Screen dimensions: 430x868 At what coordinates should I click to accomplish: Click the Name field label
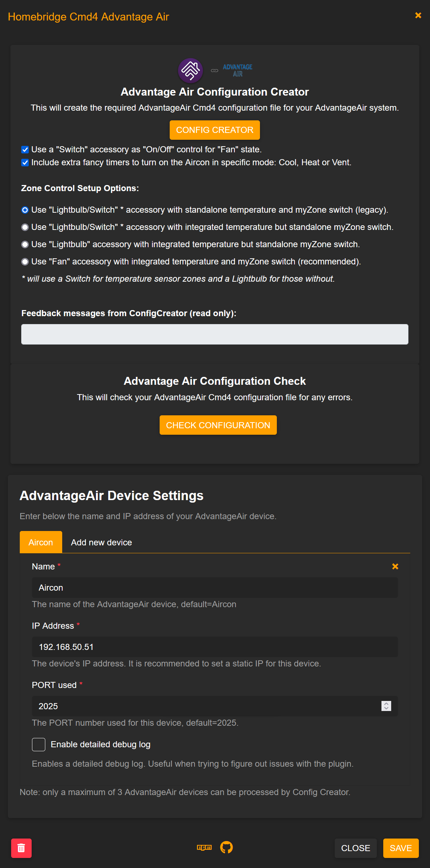43,567
